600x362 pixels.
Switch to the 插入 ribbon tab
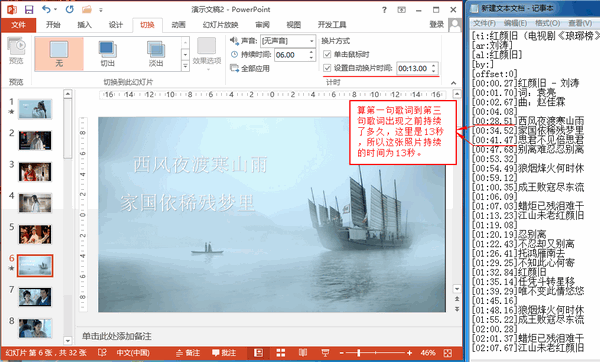(x=84, y=25)
